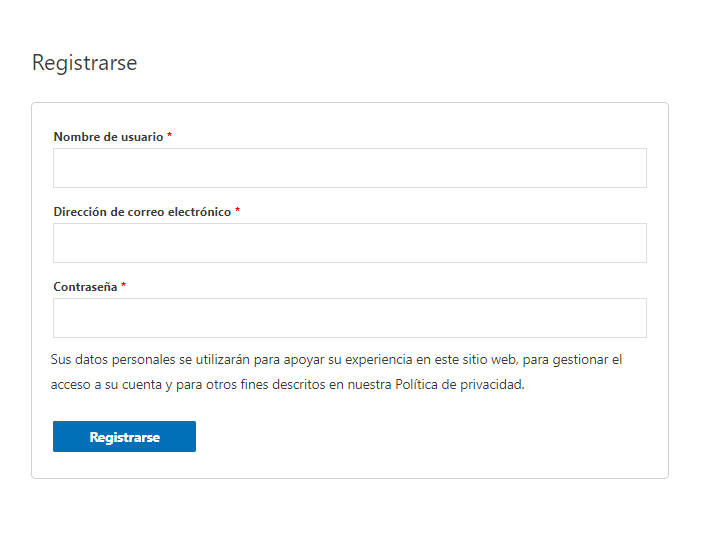Image resolution: width=709 pixels, height=544 pixels.
Task: Click the Contraseña label text
Action: click(x=85, y=287)
